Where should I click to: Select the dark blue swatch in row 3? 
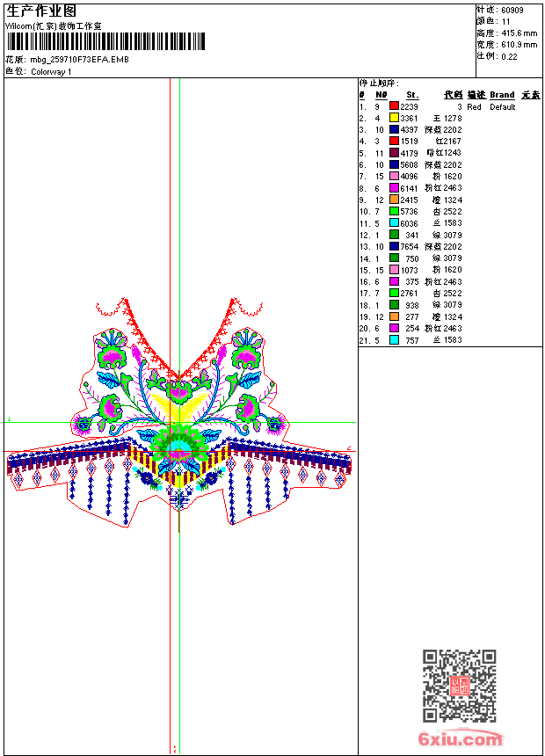point(394,129)
